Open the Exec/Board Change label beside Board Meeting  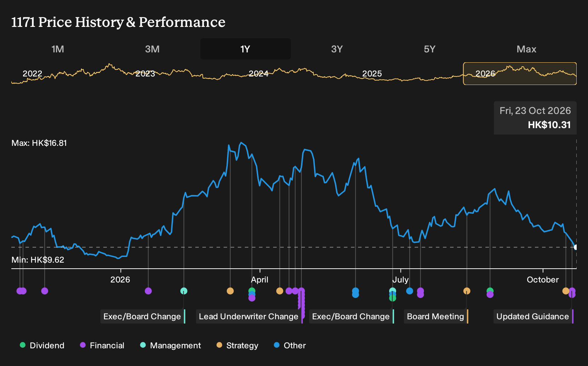[351, 316]
